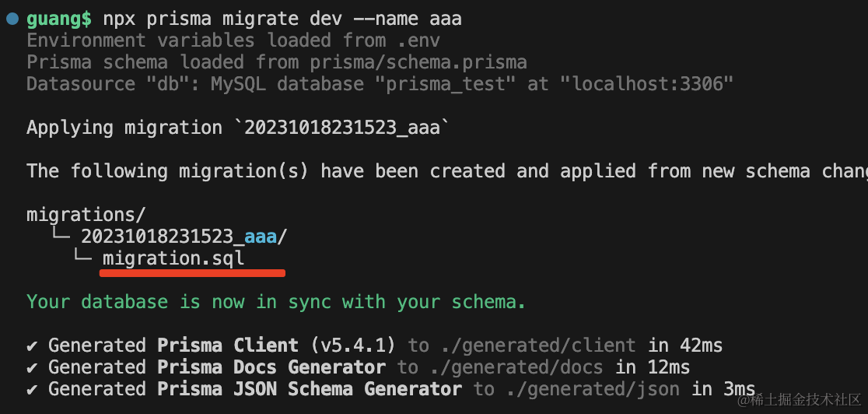Click the checkmark beside Generated Prisma Client
Viewport: 868px width, 414px height.
(x=33, y=346)
